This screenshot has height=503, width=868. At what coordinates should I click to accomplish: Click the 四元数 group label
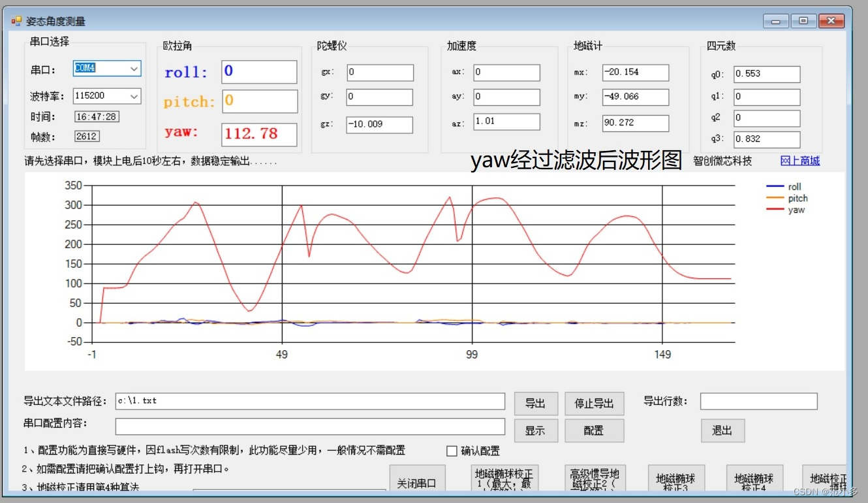point(721,46)
